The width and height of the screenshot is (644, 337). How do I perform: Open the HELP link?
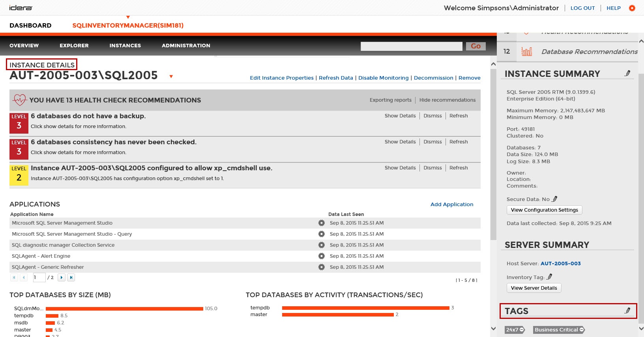point(614,8)
